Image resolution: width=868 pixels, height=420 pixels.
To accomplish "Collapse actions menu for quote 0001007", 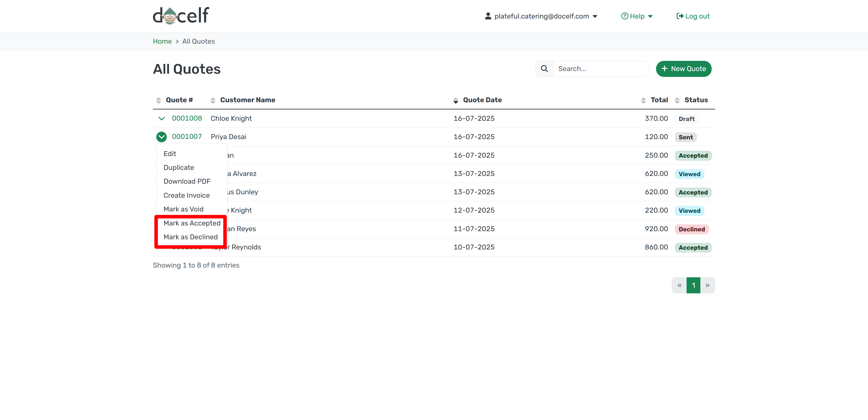I will [161, 137].
